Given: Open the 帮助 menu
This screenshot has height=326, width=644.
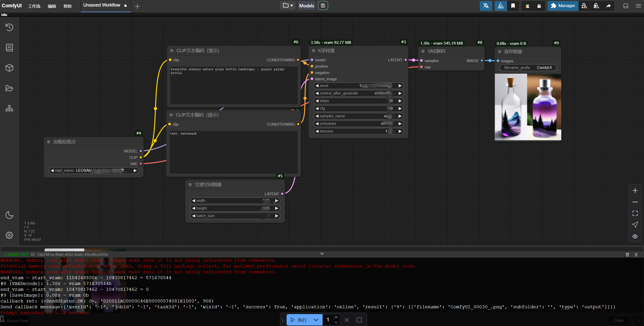Looking at the screenshot, I should tap(67, 6).
